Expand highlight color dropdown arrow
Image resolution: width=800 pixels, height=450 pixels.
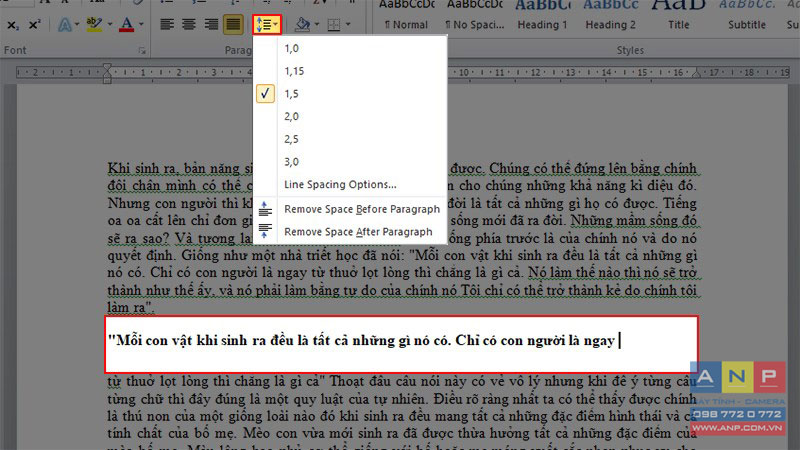click(109, 24)
